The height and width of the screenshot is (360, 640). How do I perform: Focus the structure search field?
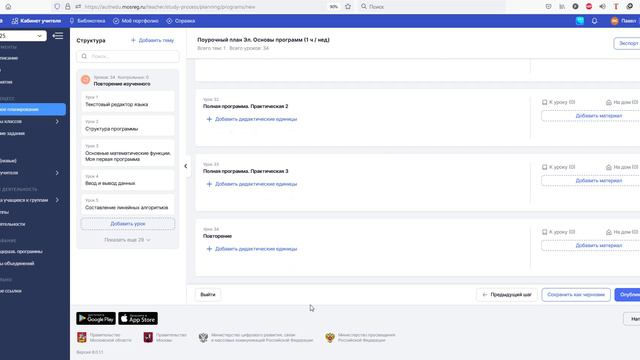[x=128, y=56]
